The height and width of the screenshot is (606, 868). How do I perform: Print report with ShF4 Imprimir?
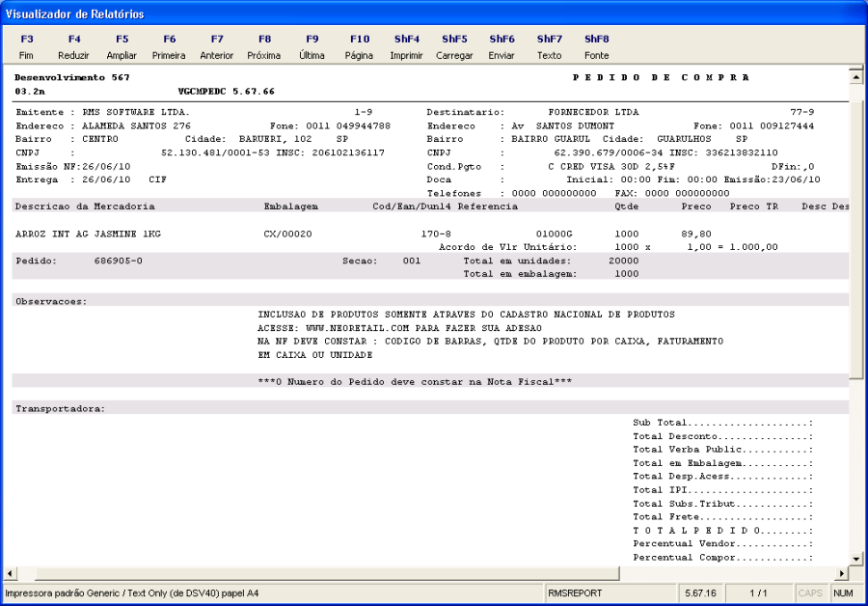[x=406, y=47]
